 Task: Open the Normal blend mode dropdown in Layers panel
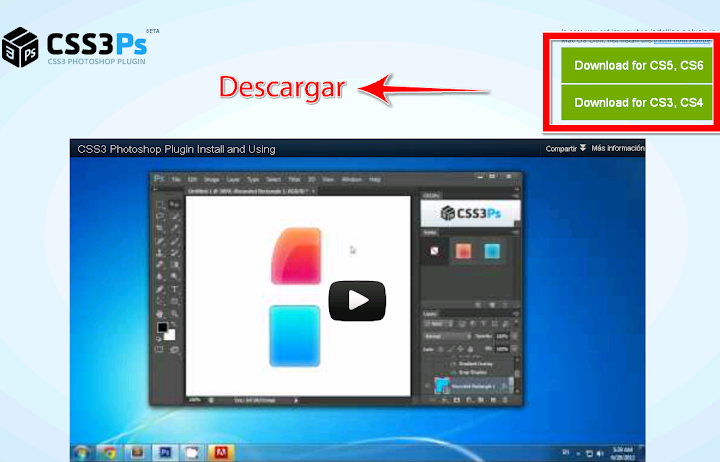(x=447, y=336)
